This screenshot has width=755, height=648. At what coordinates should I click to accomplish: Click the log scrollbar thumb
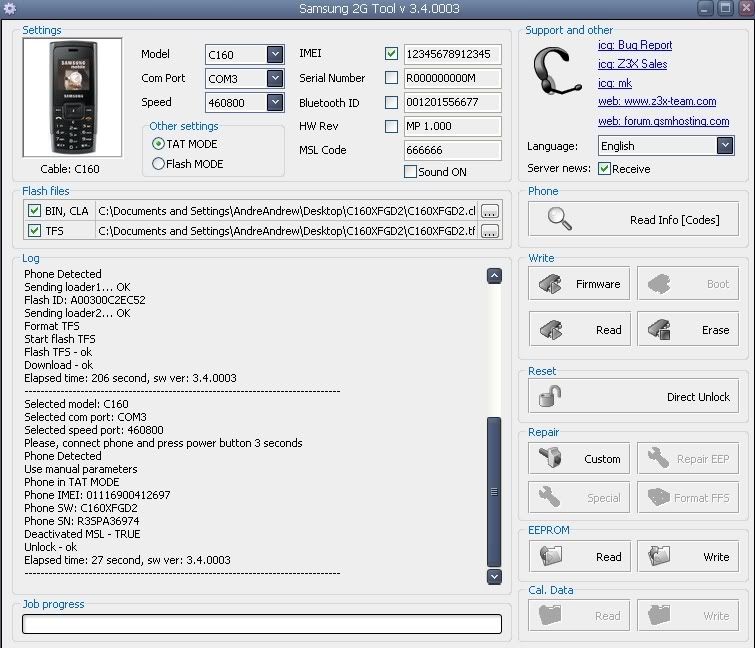click(x=495, y=492)
